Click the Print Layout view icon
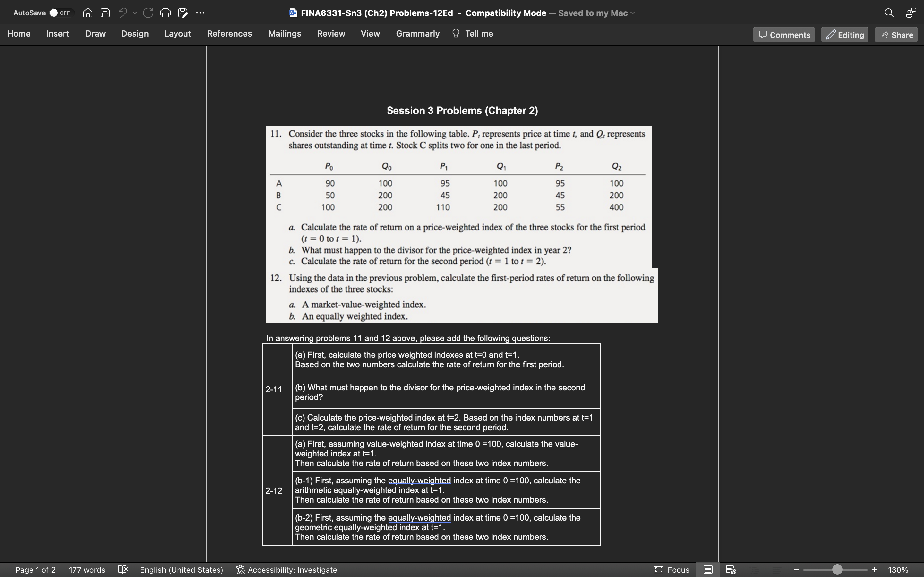Image resolution: width=924 pixels, height=577 pixels. point(707,570)
